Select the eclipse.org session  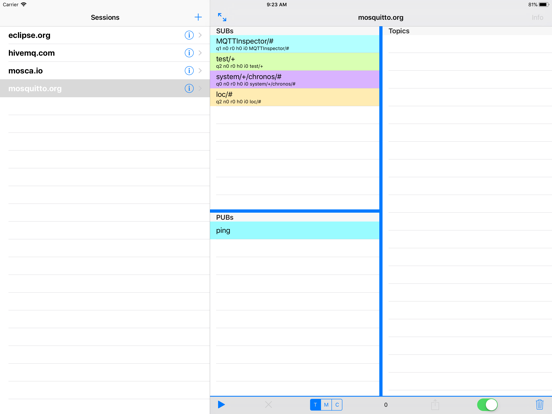[x=105, y=35]
